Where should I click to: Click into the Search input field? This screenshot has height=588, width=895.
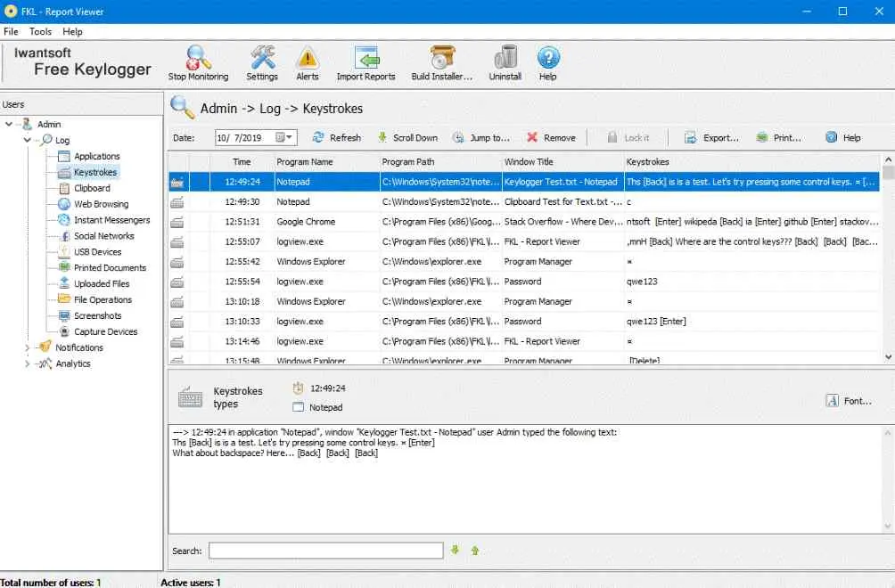[326, 551]
